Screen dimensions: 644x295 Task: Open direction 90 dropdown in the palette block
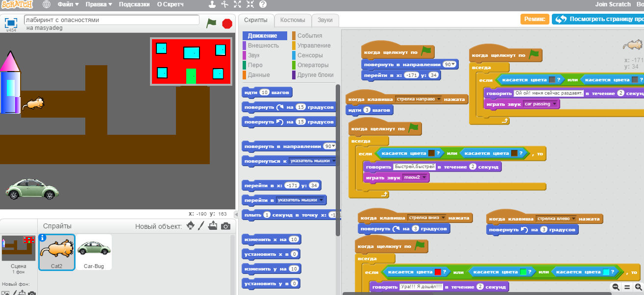point(333,147)
